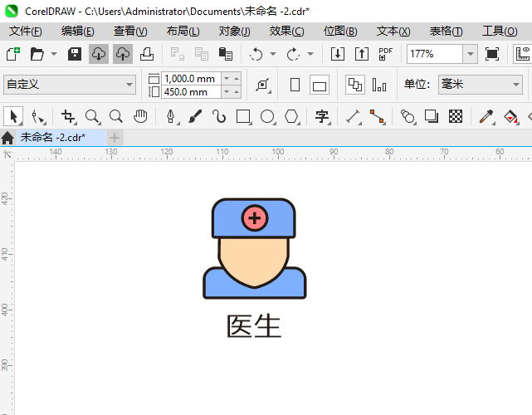
Task: Click the Publish to PDF icon
Action: pyautogui.click(x=385, y=54)
